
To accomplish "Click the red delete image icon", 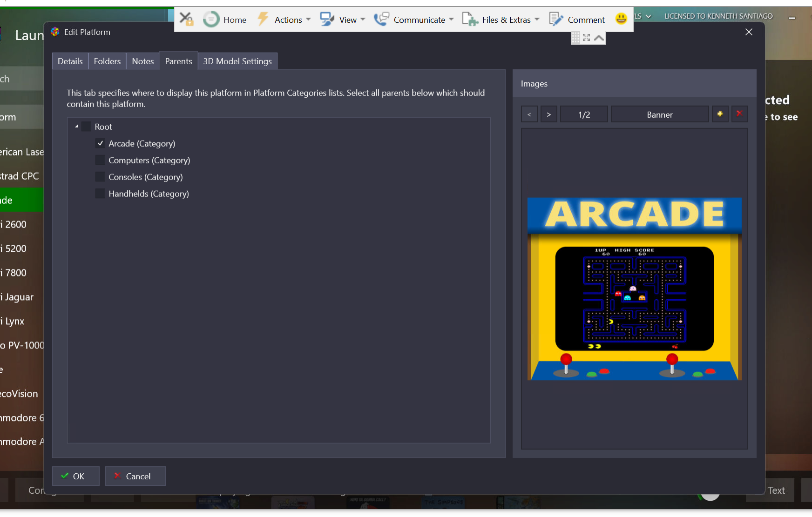I will (739, 114).
